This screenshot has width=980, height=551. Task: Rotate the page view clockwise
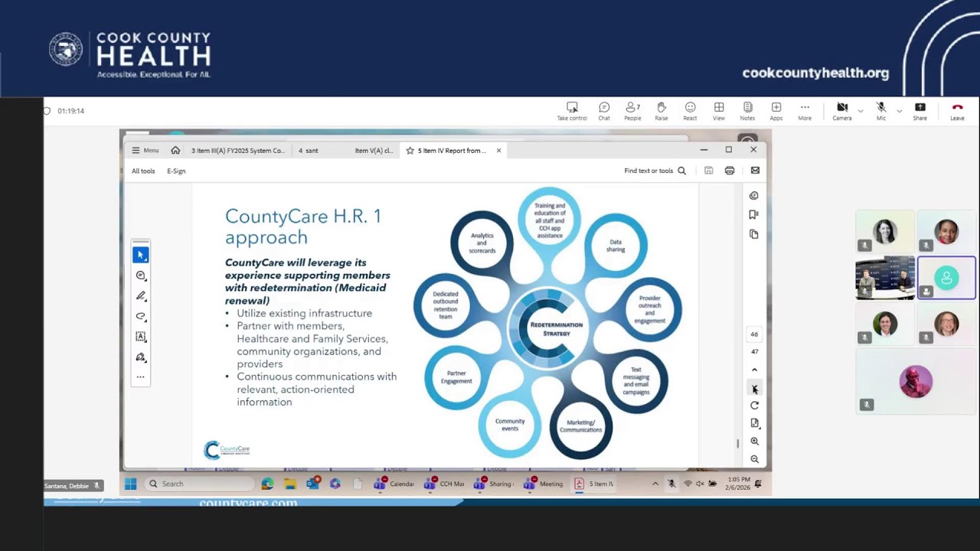(754, 406)
